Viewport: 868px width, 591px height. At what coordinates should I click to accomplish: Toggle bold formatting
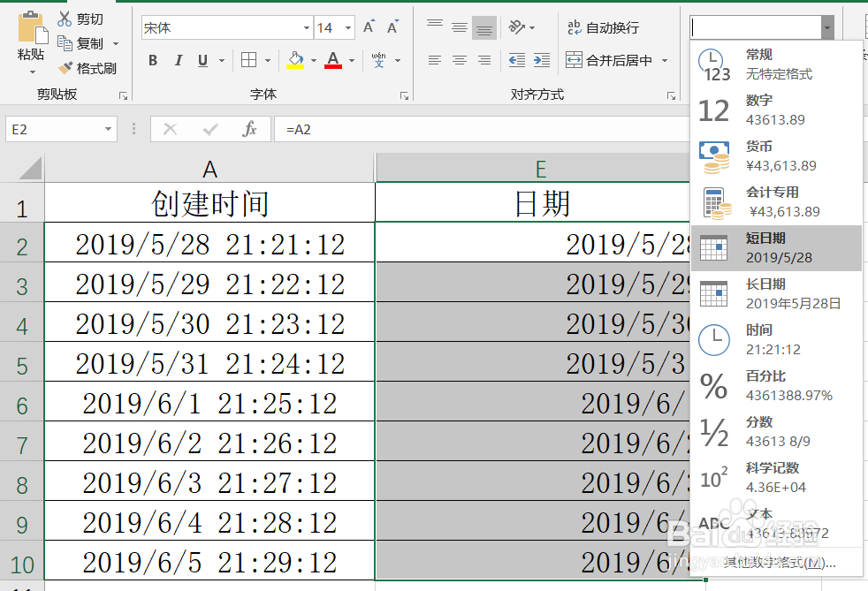(x=152, y=60)
